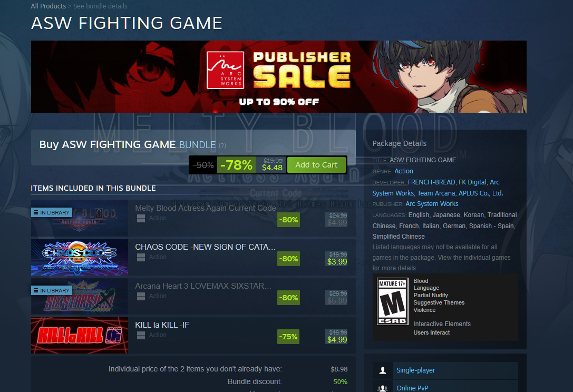This screenshot has height=392, width=573.
Task: Click Windows icon under CHAOS CODE title
Action: [x=141, y=258]
